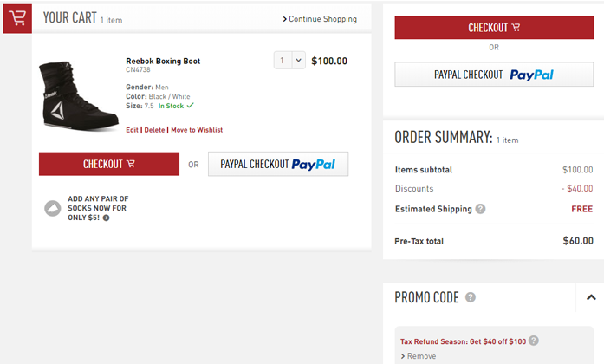The width and height of the screenshot is (604, 364).
Task: Click the Promo Code help question icon
Action: (x=471, y=297)
